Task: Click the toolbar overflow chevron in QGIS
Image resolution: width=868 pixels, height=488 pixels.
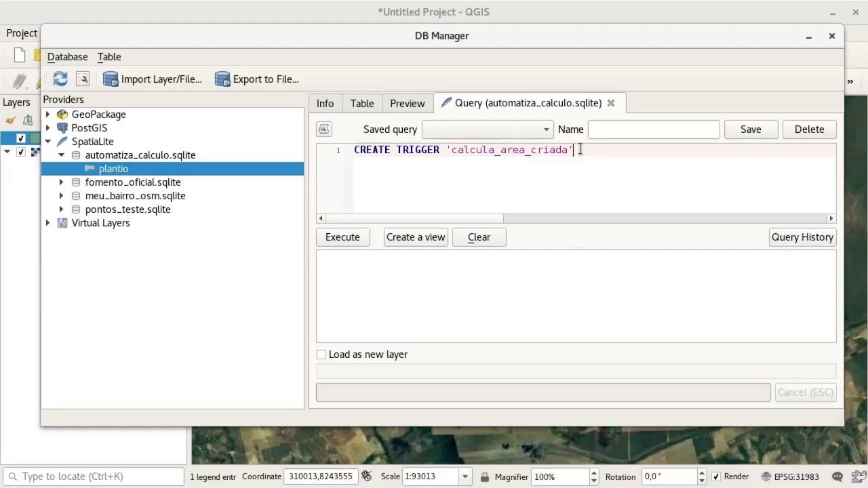Action: (x=850, y=81)
